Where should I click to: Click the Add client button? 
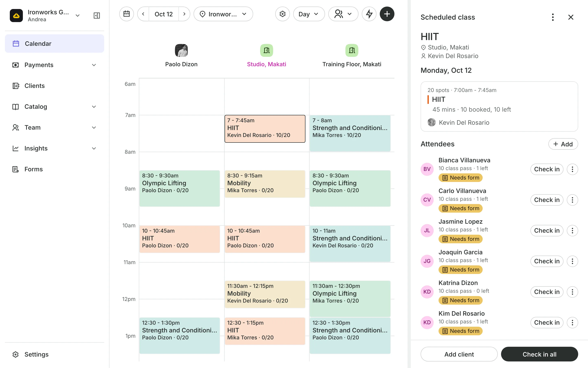coord(459,354)
